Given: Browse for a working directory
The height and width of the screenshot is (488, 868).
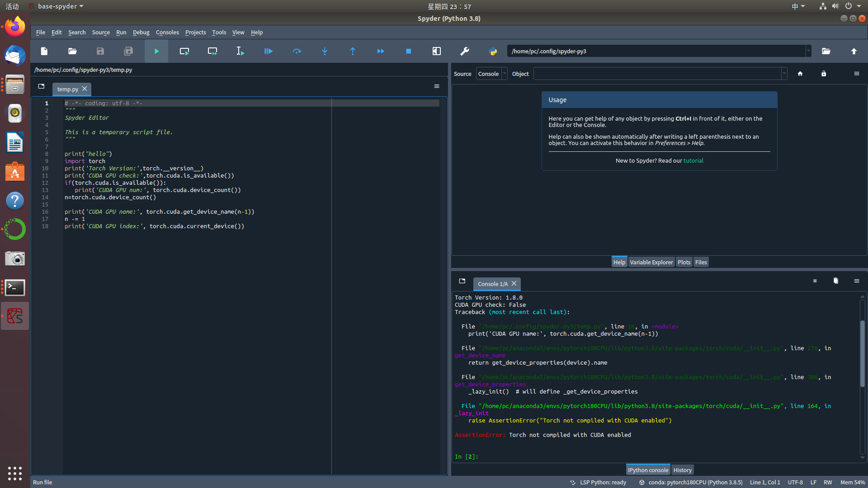Looking at the screenshot, I should pos(826,51).
